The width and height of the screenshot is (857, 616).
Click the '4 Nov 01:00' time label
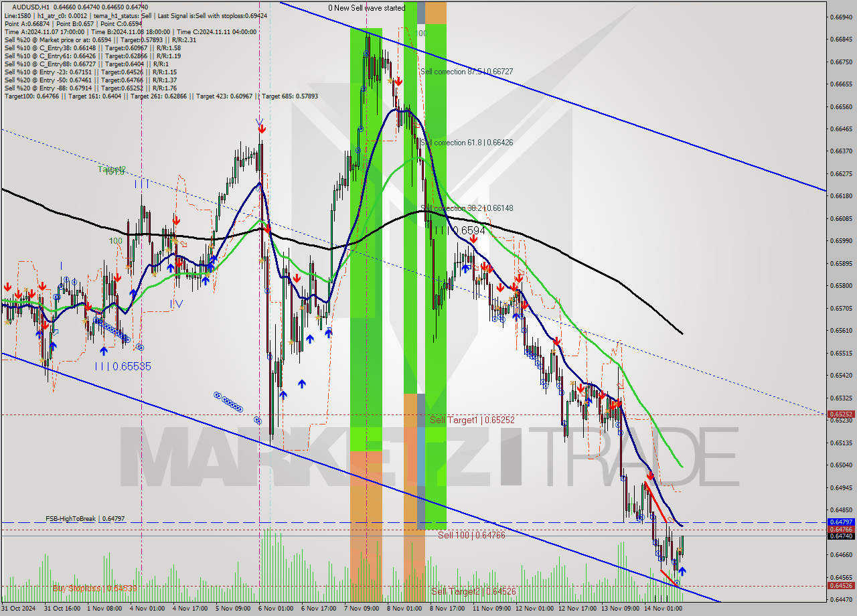point(149,609)
